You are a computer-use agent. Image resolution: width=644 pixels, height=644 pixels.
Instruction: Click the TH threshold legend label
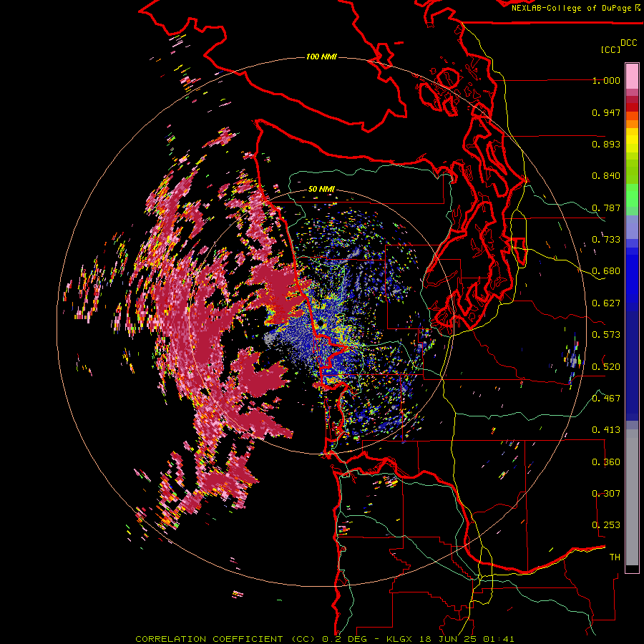tap(615, 557)
